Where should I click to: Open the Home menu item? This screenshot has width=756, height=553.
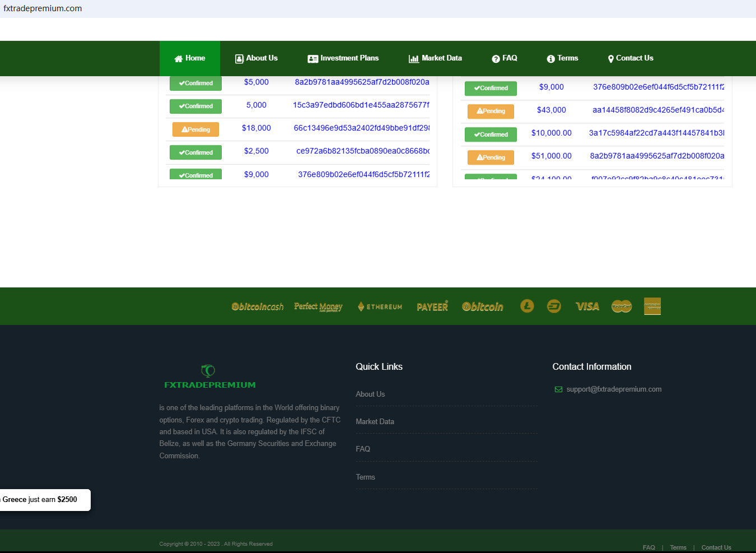pos(190,58)
